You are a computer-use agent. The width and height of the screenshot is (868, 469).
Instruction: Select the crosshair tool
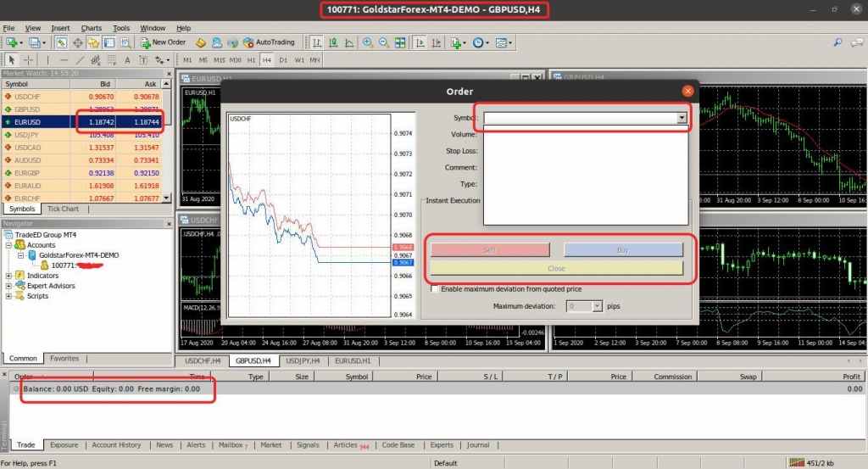point(28,60)
